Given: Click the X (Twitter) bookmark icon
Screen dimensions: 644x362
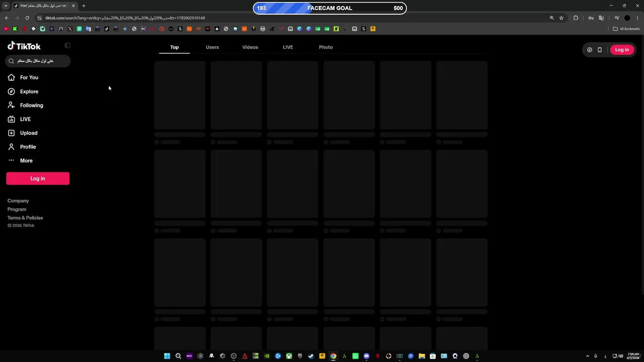Looking at the screenshot, I should coord(70,29).
